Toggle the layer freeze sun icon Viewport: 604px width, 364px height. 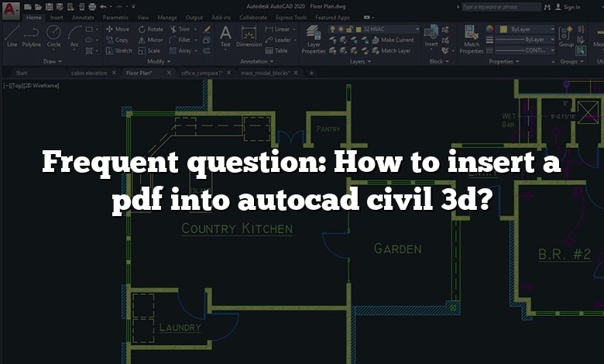tap(341, 29)
